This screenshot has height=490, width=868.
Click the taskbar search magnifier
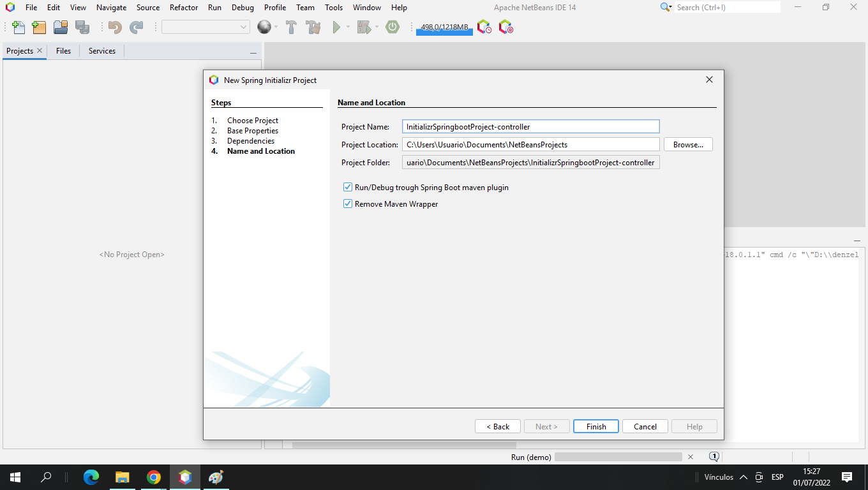tap(46, 477)
